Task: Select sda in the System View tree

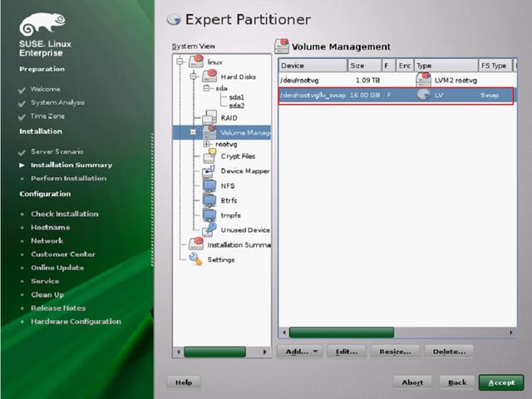Action: click(221, 88)
